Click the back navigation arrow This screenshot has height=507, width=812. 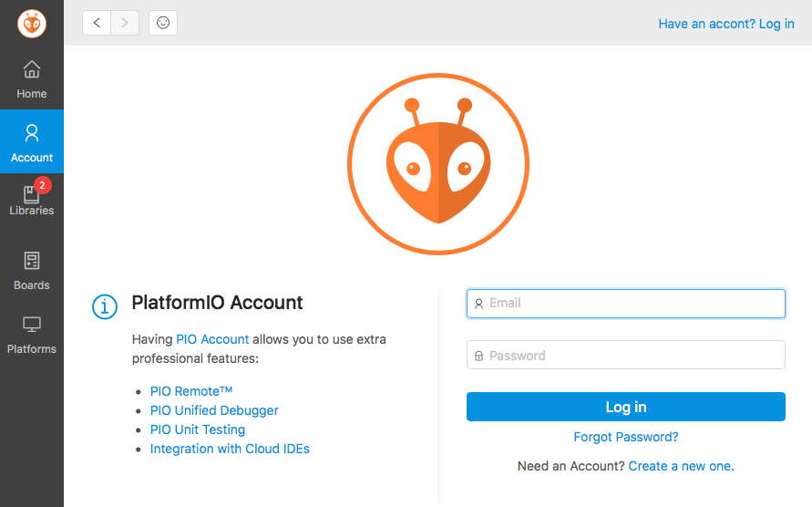point(97,23)
